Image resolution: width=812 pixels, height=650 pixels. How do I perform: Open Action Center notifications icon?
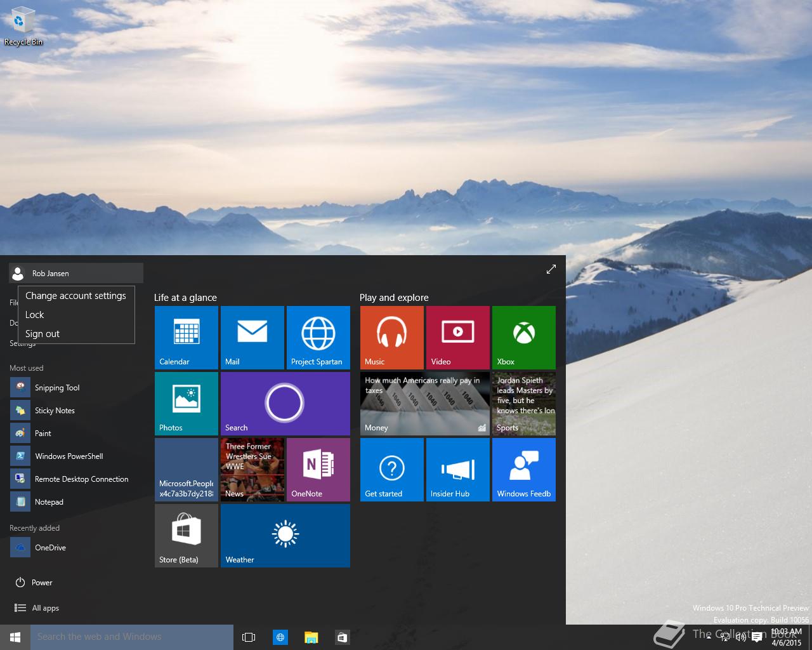click(x=756, y=637)
